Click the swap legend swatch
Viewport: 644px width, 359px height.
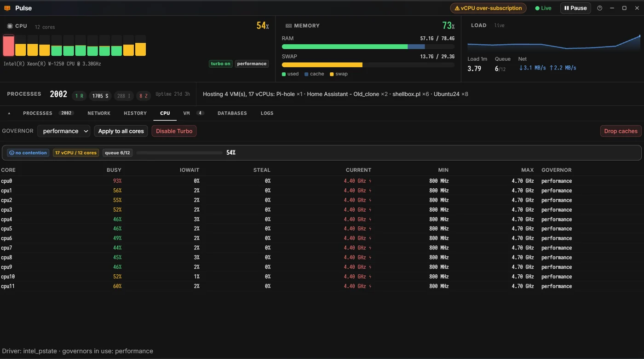(332, 74)
